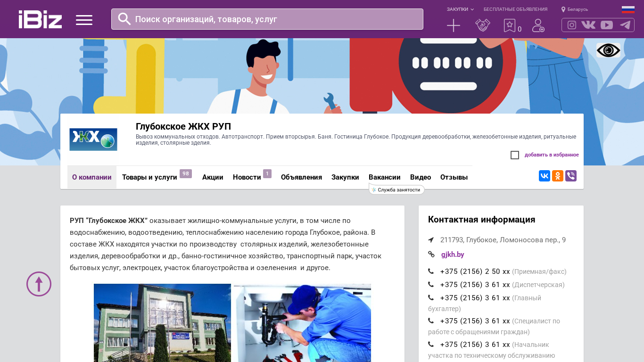Image resolution: width=644 pixels, height=362 pixels.
Task: Click the company title 'Глубокское ЖКХ РУП'
Action: (x=183, y=126)
